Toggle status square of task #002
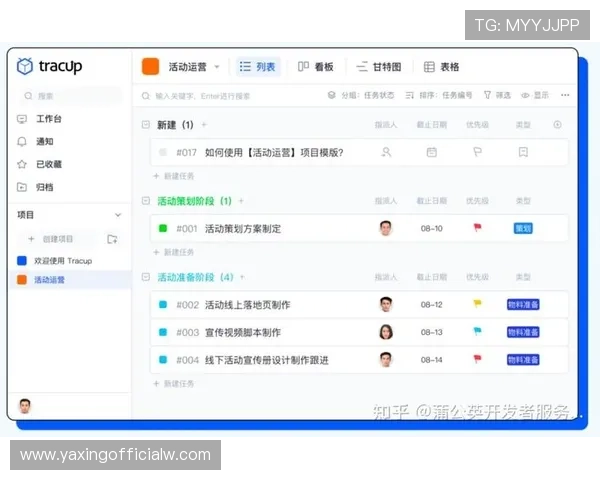Screen dimensions: 600x480 pyautogui.click(x=163, y=305)
